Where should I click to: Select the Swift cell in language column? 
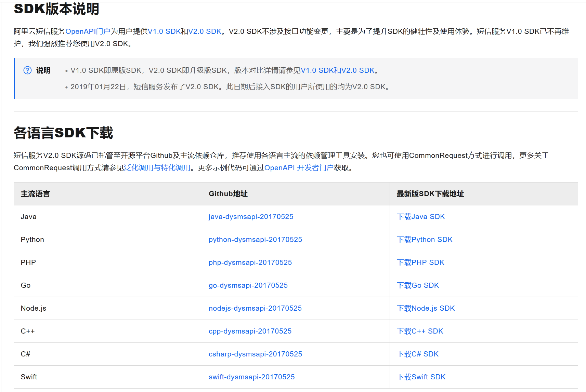tap(108, 377)
